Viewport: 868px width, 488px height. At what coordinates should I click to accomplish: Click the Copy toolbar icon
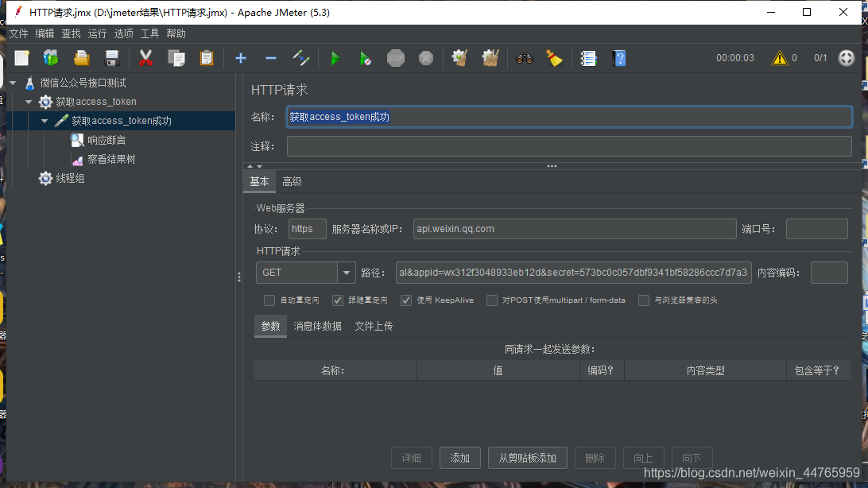click(x=176, y=58)
